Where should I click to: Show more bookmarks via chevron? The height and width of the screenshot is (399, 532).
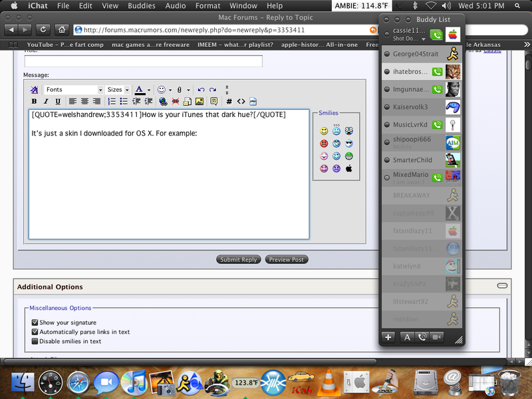tap(527, 45)
